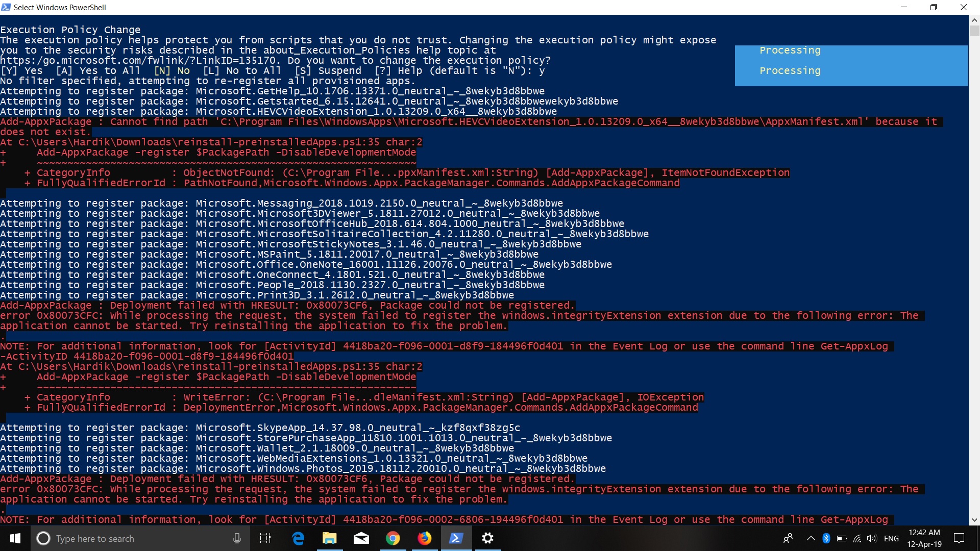Click the Microsoft.GetHelp package line

(273, 91)
